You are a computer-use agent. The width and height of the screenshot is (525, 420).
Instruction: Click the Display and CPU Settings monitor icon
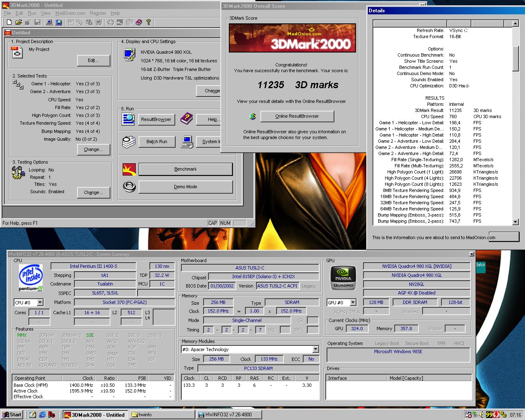pyautogui.click(x=129, y=55)
